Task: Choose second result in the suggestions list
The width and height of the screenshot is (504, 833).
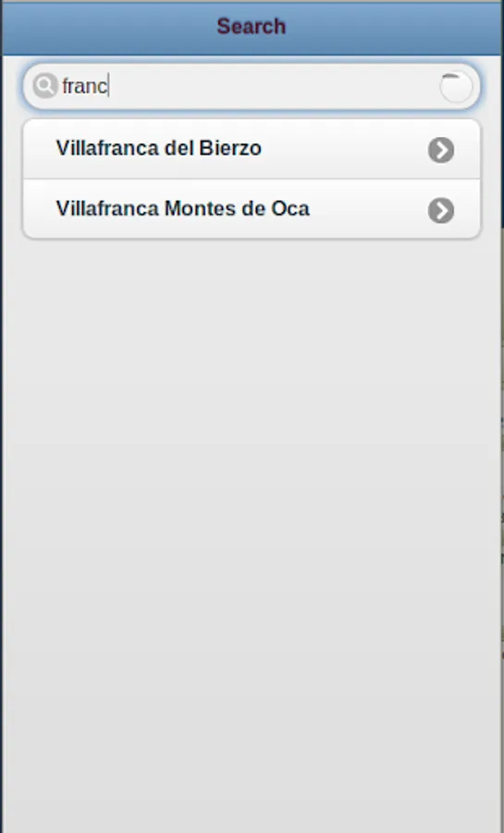Action: tap(252, 209)
